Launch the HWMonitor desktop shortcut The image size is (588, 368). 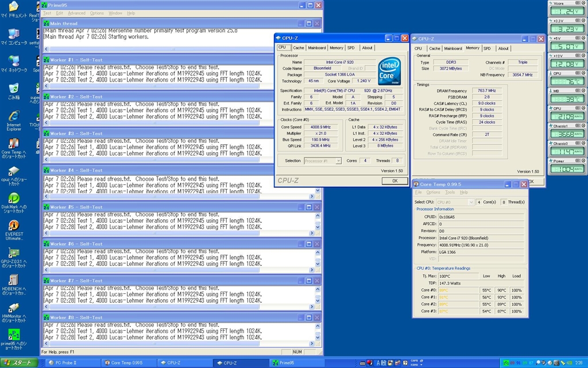(x=14, y=308)
